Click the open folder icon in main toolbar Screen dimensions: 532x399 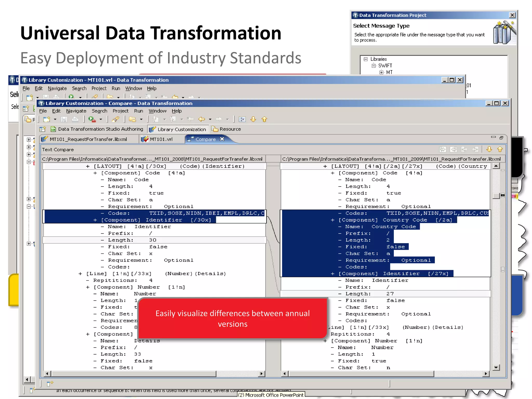pos(132,119)
